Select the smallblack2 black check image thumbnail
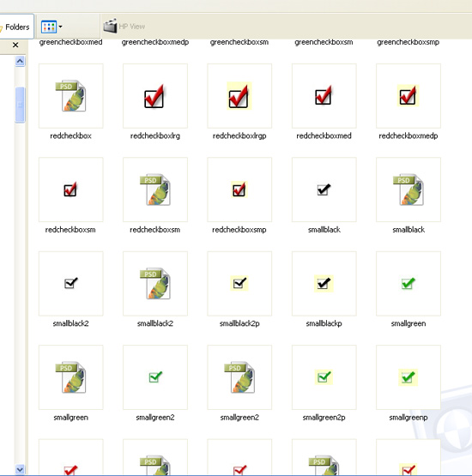 click(x=70, y=284)
